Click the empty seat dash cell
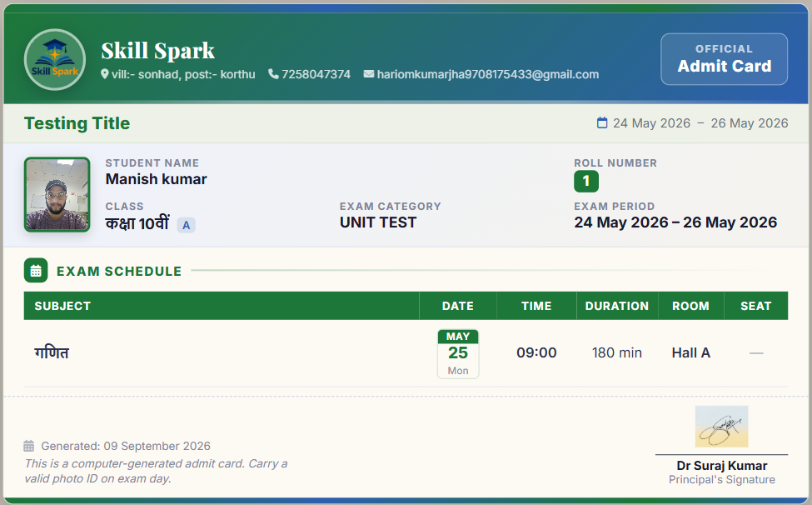 tap(756, 353)
